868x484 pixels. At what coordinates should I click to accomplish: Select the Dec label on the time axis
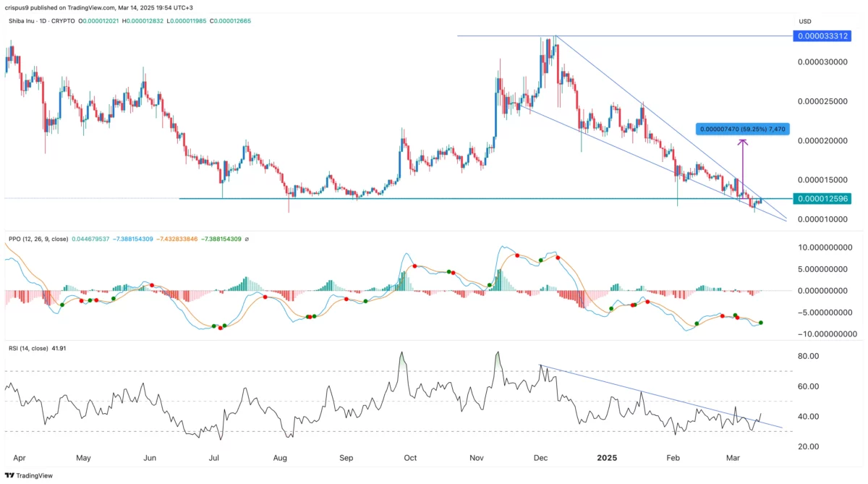[x=541, y=458]
